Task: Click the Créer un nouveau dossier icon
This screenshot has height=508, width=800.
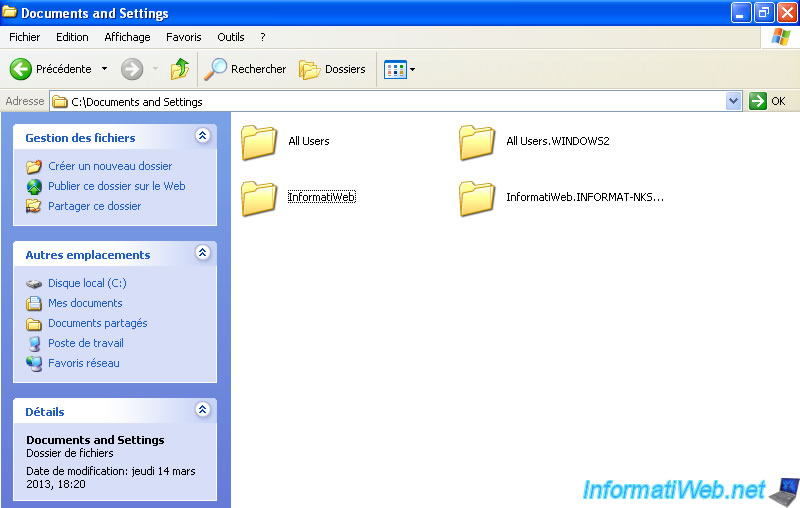Action: point(34,166)
